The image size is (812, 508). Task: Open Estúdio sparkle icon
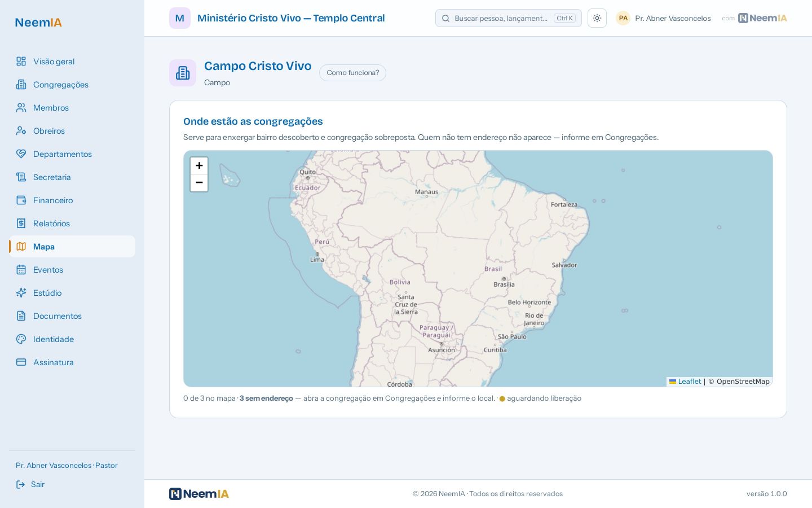(x=21, y=293)
